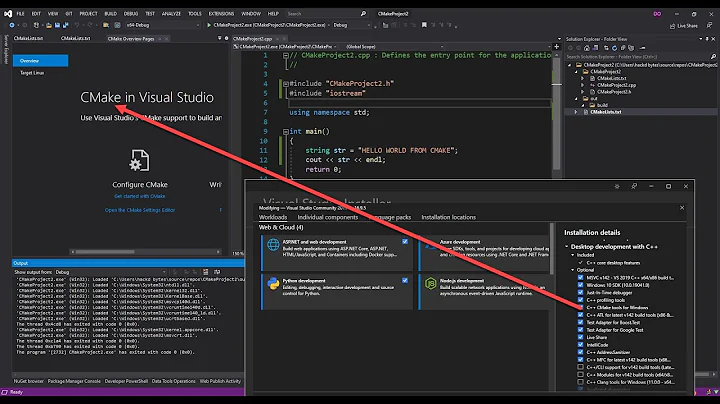Uncheck C++ CMake tools for Windows
Viewport: 720px width, 404px height.
coord(581,306)
